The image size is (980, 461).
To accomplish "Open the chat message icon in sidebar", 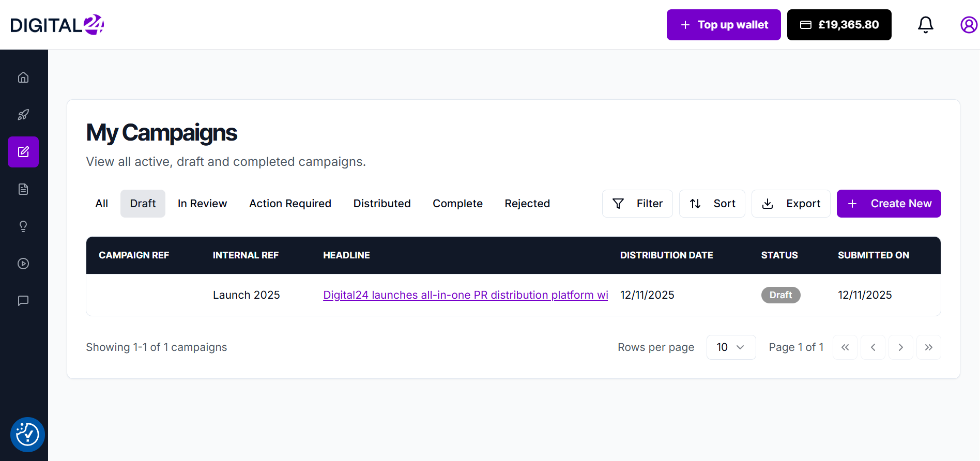I will point(23,301).
